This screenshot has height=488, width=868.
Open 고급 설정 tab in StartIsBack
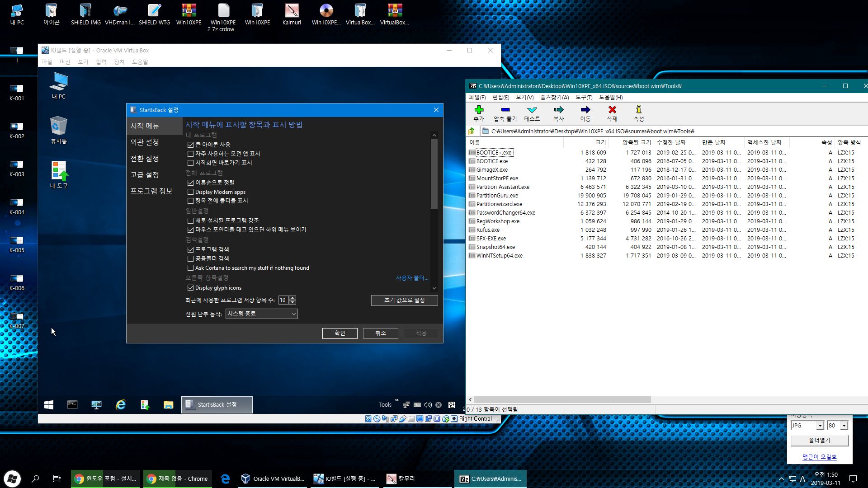click(x=145, y=175)
